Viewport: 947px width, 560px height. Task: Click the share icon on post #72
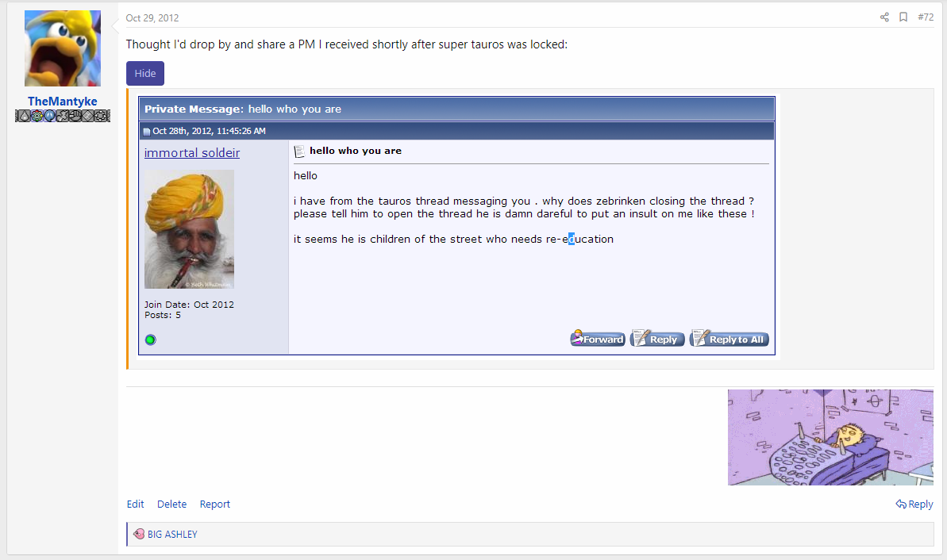coord(884,17)
